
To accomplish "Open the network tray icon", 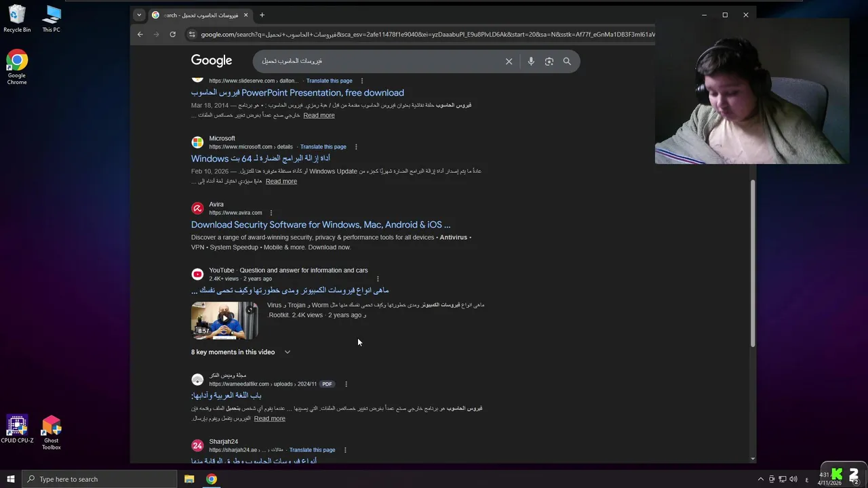I will [x=782, y=479].
